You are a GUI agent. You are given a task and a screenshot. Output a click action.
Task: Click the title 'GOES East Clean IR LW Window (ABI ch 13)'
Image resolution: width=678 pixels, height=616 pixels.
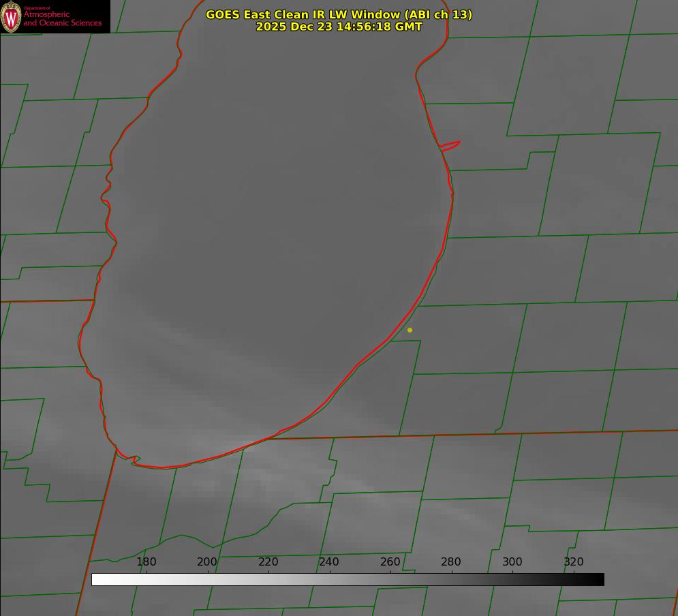coord(339,14)
